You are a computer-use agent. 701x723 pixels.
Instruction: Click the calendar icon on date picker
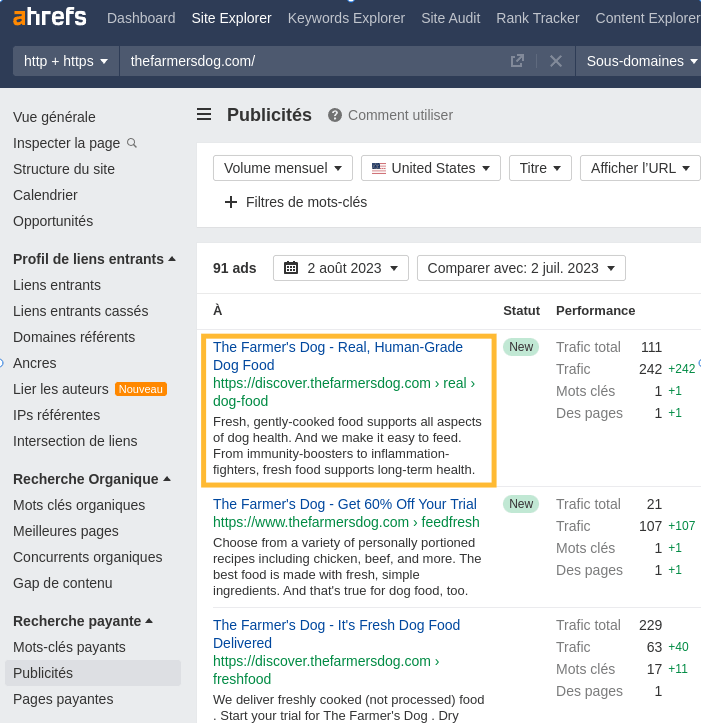(291, 268)
